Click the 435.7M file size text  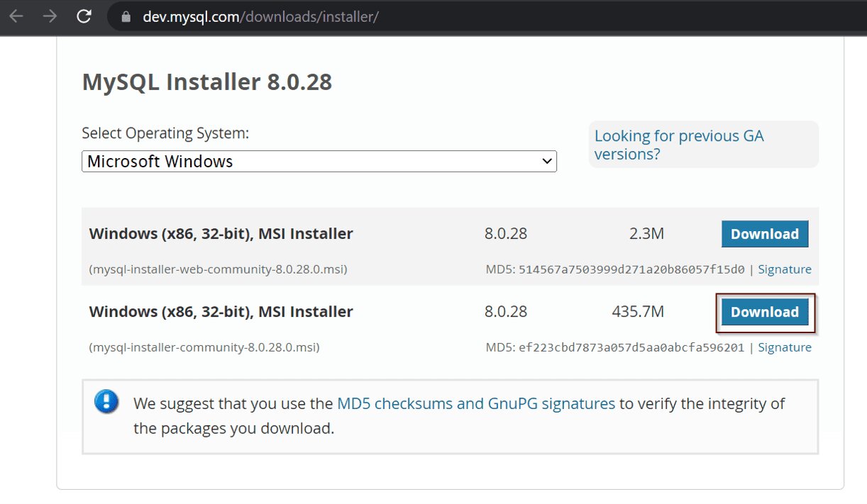[638, 312]
